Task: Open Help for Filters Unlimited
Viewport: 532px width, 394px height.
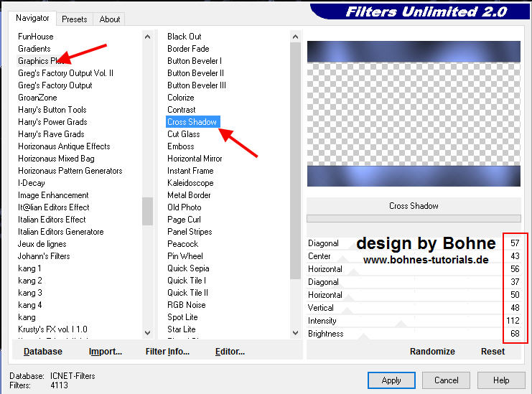Action: click(501, 380)
